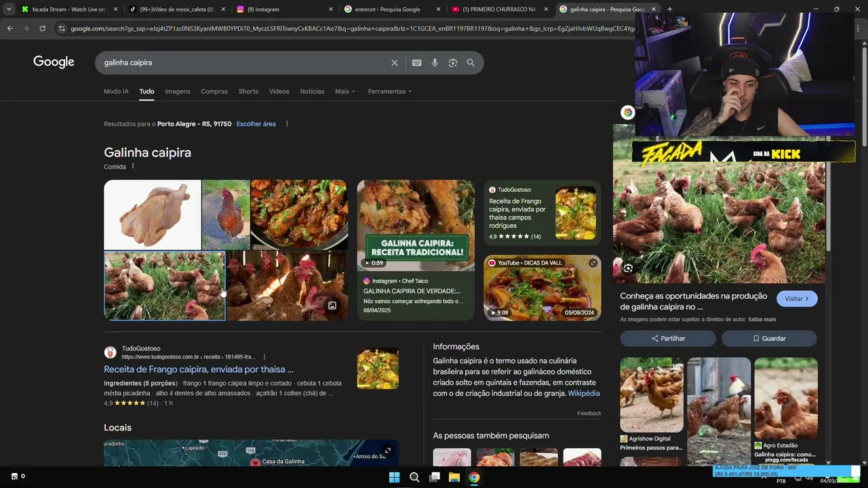The image size is (868, 488).
Task: Click the Guardar button
Action: (769, 338)
